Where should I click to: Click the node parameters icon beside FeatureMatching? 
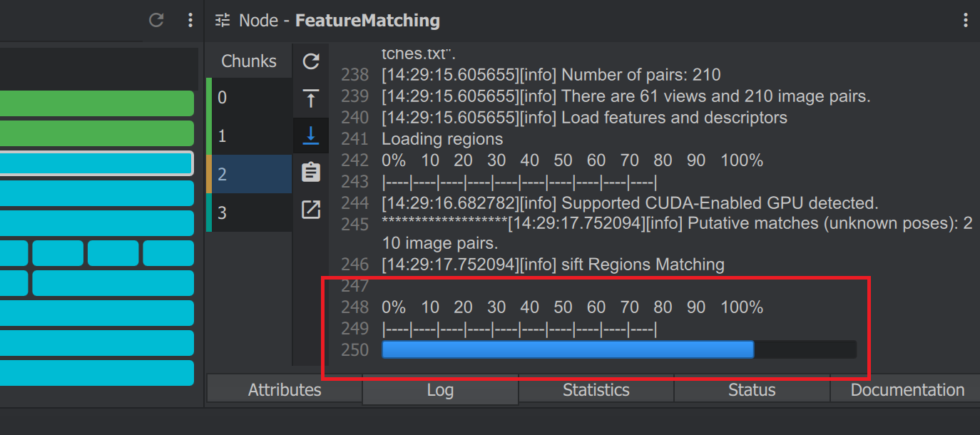[x=222, y=20]
